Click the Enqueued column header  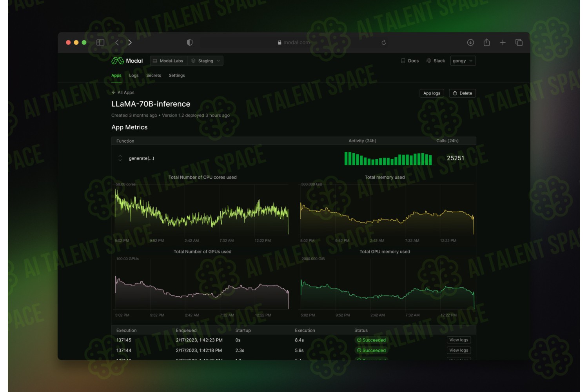186,330
